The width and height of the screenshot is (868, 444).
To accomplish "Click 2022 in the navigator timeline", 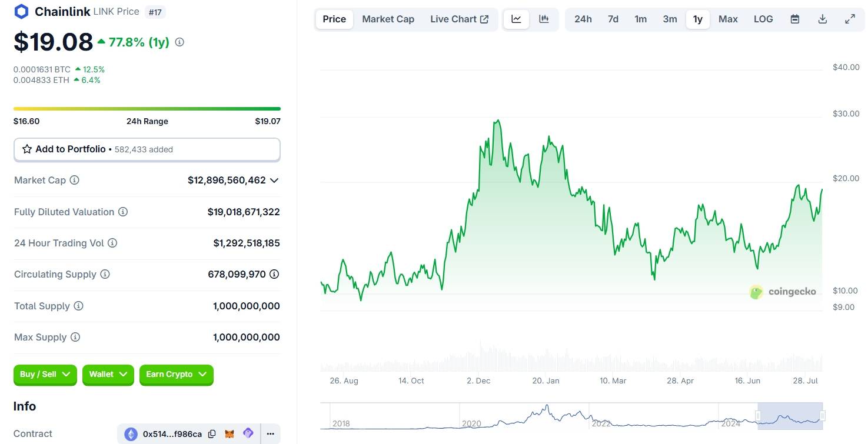I will pyautogui.click(x=601, y=423).
